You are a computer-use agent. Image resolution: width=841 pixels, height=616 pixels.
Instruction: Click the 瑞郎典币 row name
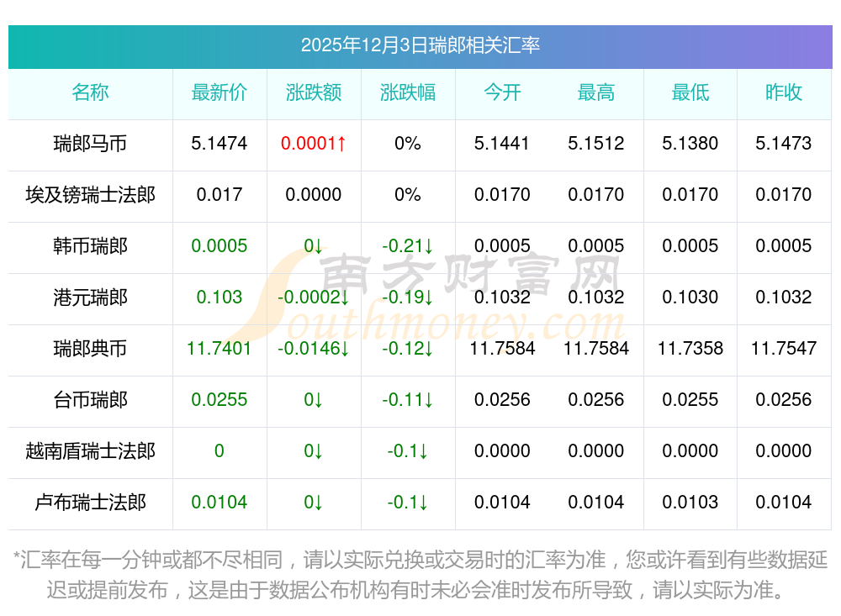point(90,349)
